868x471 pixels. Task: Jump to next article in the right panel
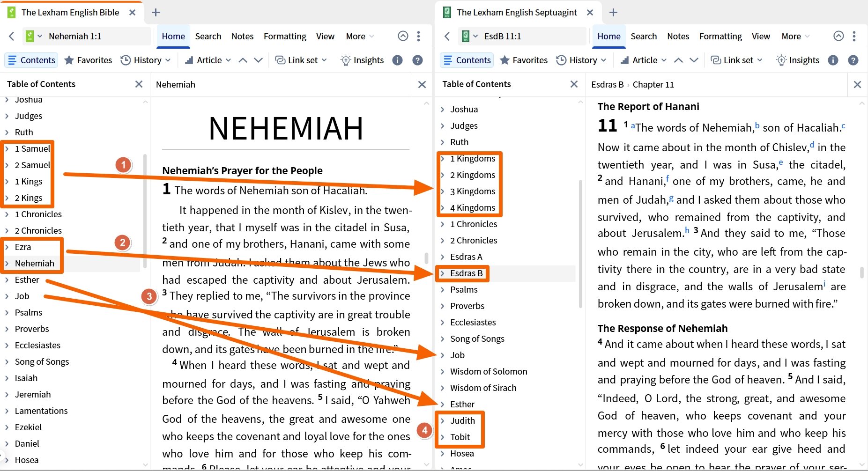[694, 60]
